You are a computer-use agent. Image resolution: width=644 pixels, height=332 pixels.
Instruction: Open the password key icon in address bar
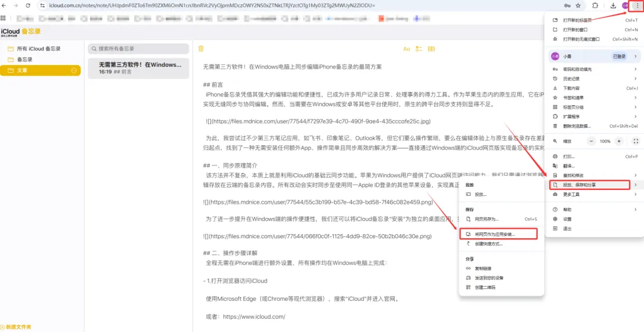tap(567, 5)
